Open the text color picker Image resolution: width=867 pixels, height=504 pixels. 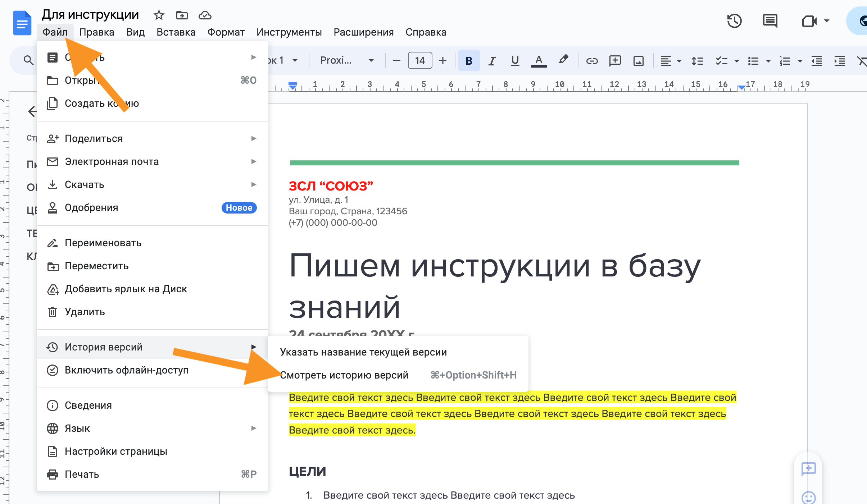click(x=539, y=61)
